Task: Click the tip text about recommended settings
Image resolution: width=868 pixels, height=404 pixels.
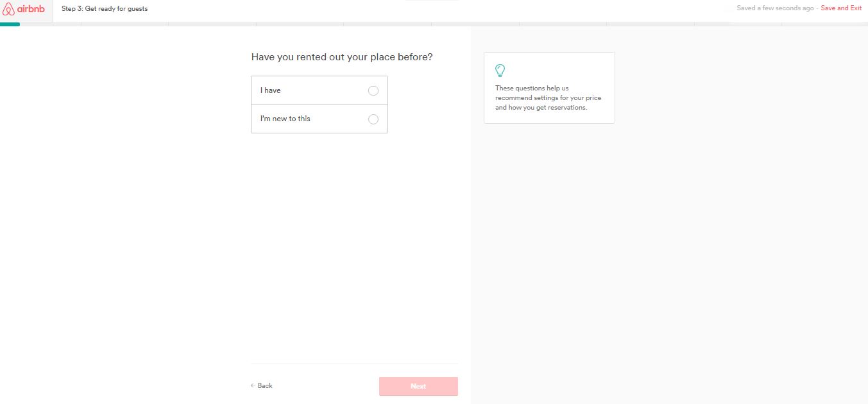Action: [x=549, y=97]
